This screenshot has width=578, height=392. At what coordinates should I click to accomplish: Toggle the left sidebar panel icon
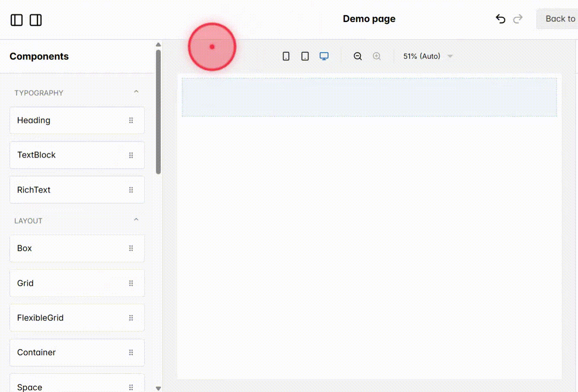tap(16, 20)
